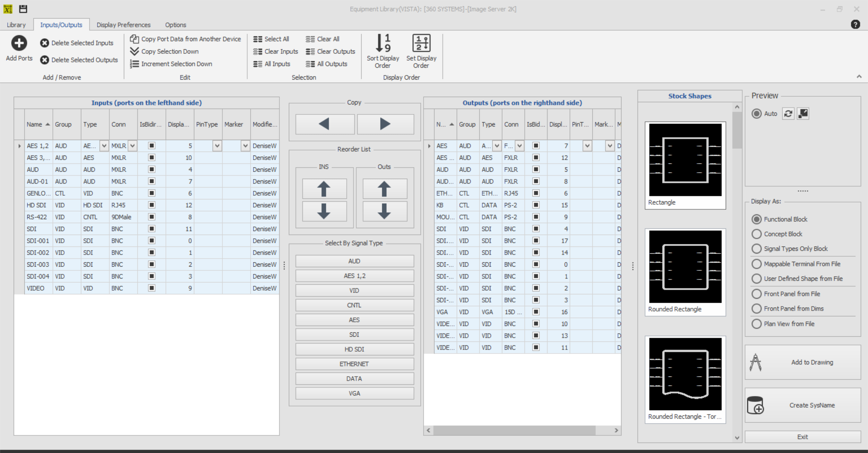Select signal type CNTL button
This screenshot has height=453, width=868.
[354, 305]
